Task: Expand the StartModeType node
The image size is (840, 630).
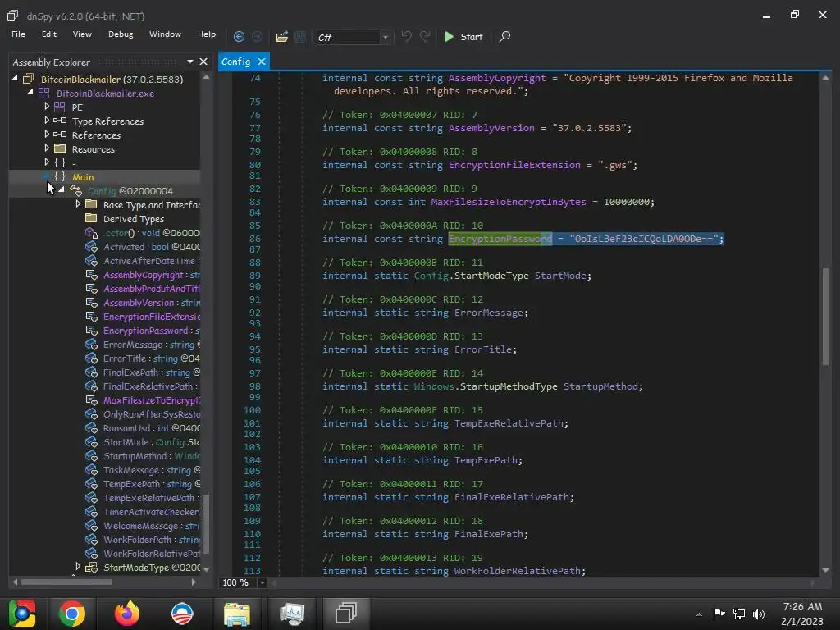Action: pos(78,567)
